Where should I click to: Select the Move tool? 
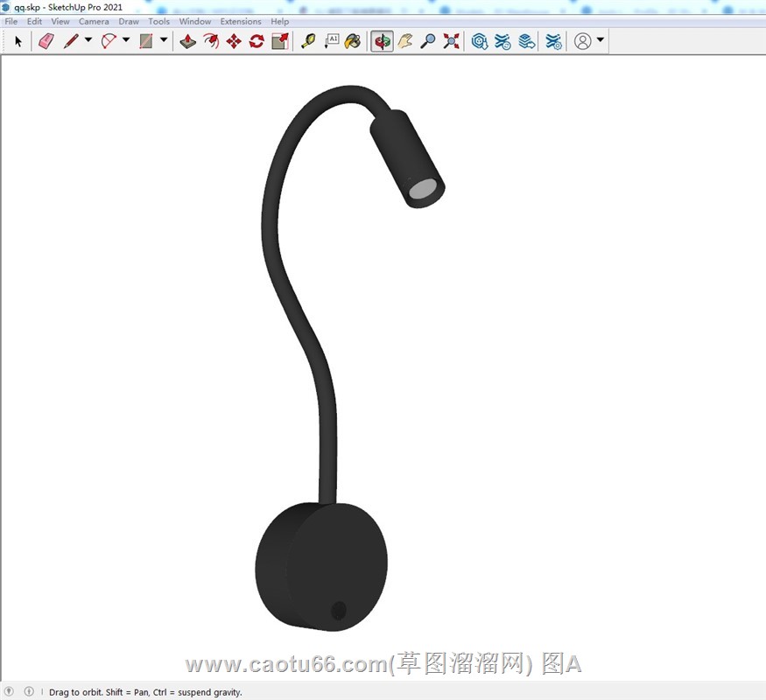[x=234, y=41]
